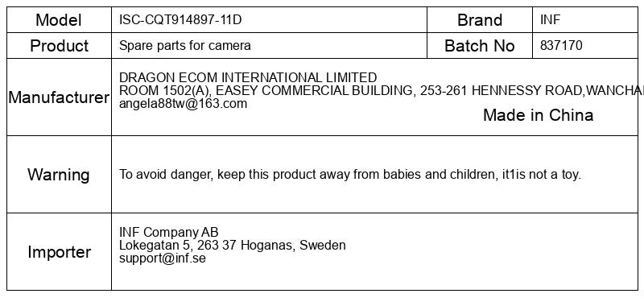Select the batch number 837170
This screenshot has width=644, height=306.
click(561, 46)
